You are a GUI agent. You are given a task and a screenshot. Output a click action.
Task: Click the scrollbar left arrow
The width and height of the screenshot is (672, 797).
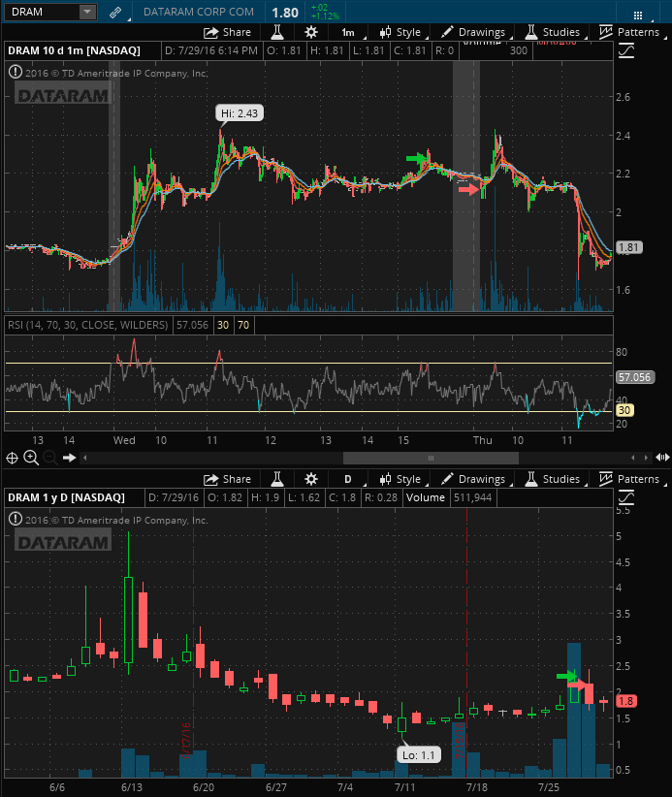click(85, 458)
